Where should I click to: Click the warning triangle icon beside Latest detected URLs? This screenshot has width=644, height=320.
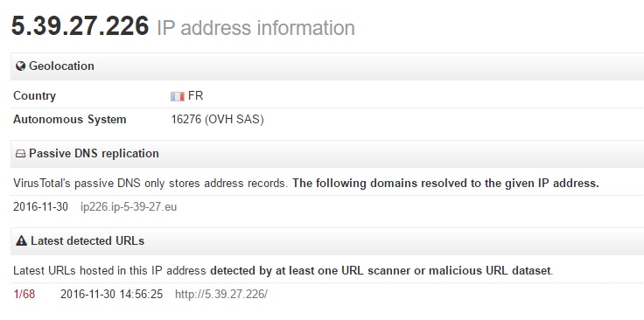click(21, 240)
